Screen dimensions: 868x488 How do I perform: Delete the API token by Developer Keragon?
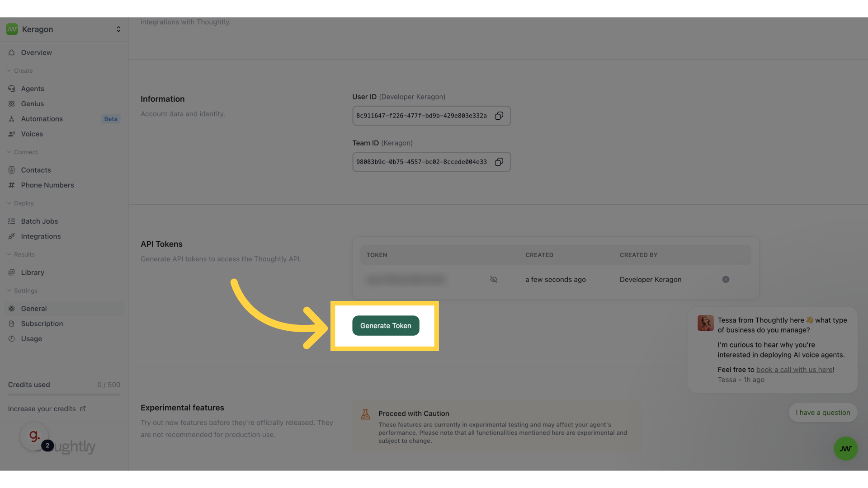click(726, 279)
